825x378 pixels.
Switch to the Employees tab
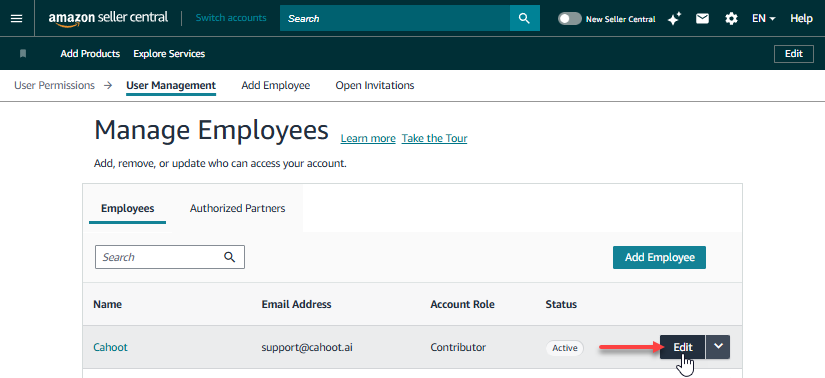coord(127,208)
